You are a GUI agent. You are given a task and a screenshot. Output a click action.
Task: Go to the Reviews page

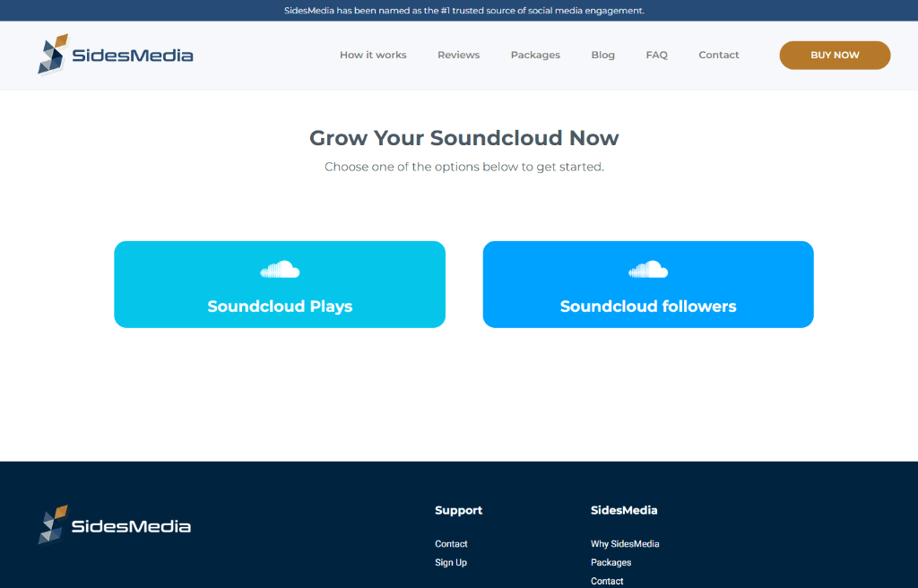point(458,55)
